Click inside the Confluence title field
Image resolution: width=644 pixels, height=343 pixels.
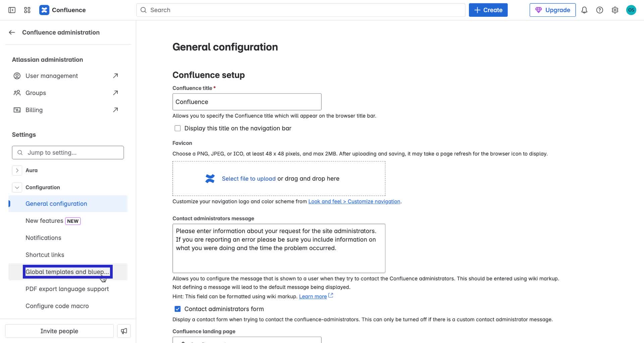247,102
